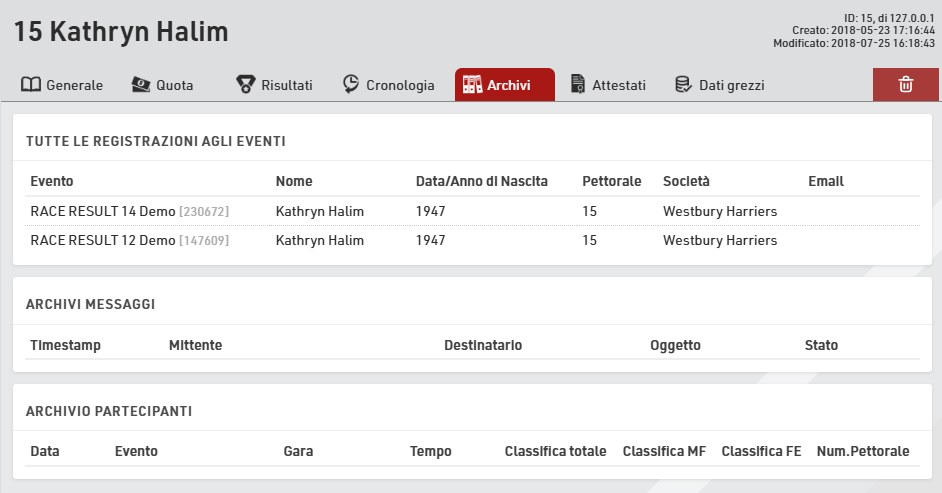Click the Classifica totale column header
942x493 pixels.
(x=555, y=451)
